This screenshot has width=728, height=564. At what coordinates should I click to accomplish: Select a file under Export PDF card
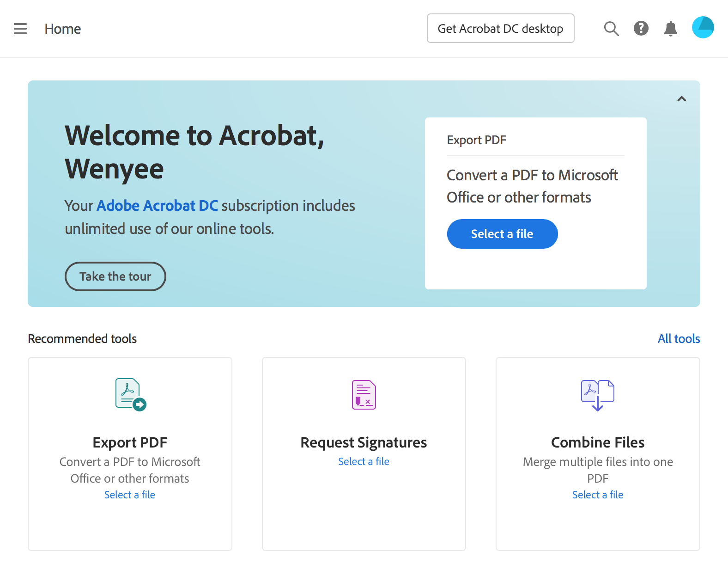tap(130, 495)
